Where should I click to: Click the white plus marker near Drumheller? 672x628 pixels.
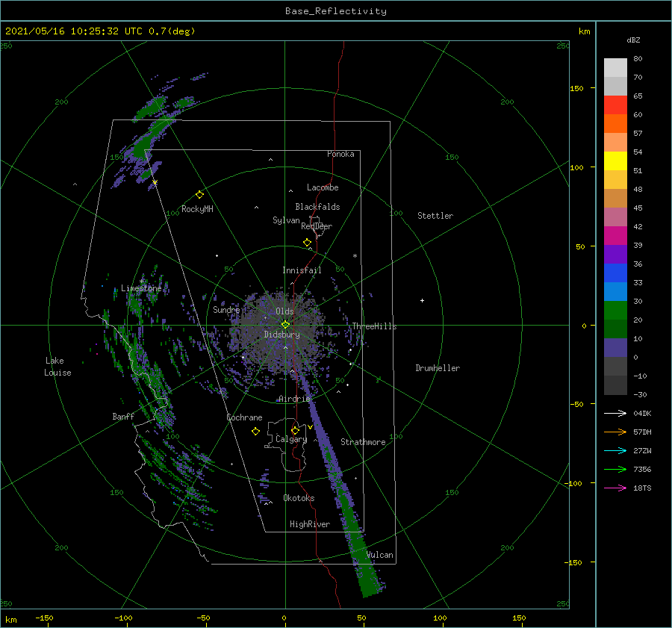point(422,300)
